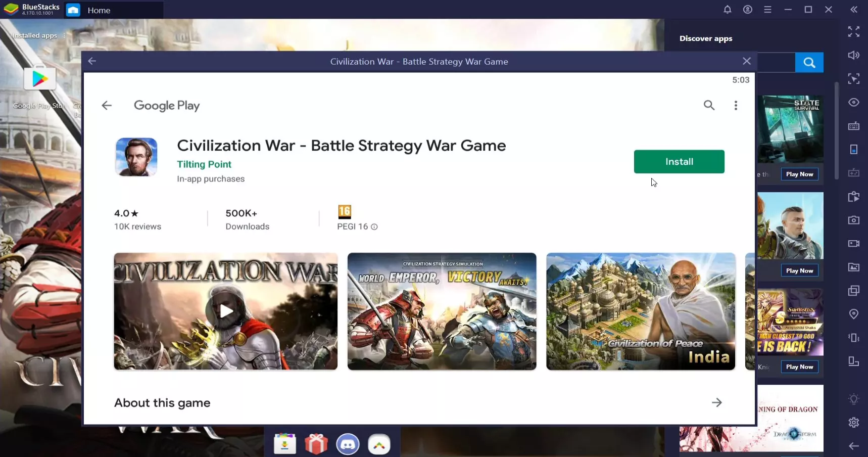868x457 pixels.
Task: Click the Google Play search magnifier icon
Action: coord(709,105)
